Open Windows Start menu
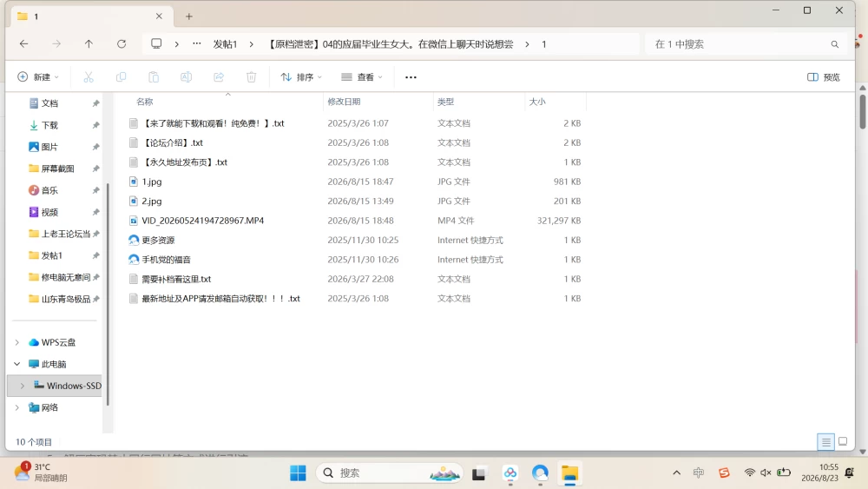Viewport: 868px width, 489px height. tap(298, 473)
